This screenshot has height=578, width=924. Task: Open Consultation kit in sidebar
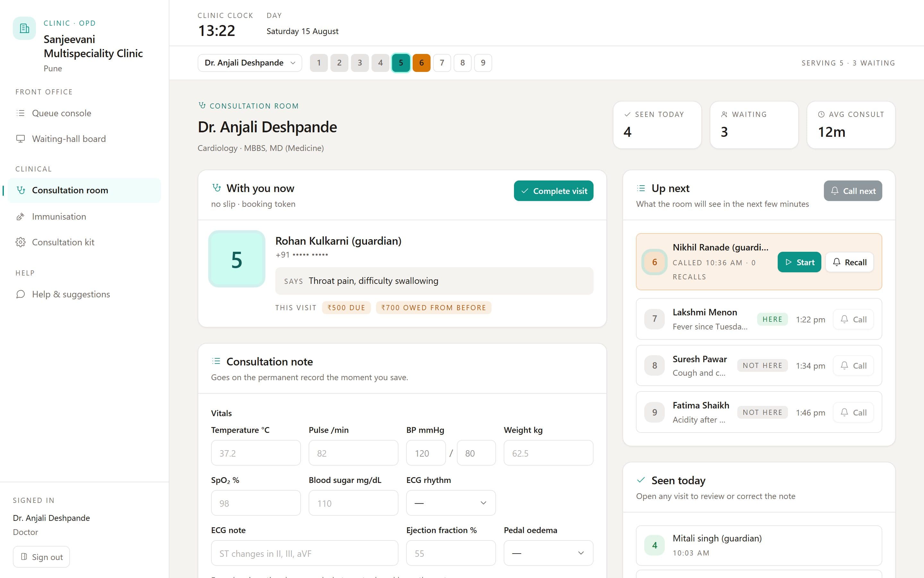coord(84,242)
